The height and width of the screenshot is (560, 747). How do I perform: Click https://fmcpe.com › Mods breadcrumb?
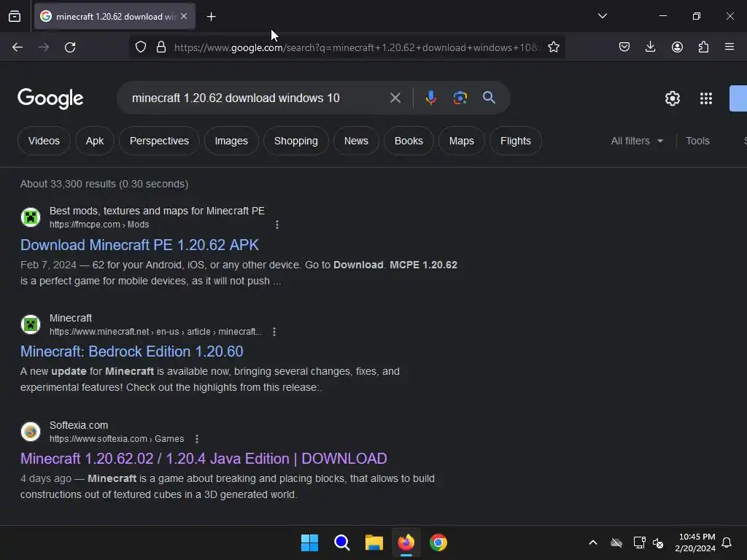[x=99, y=225]
